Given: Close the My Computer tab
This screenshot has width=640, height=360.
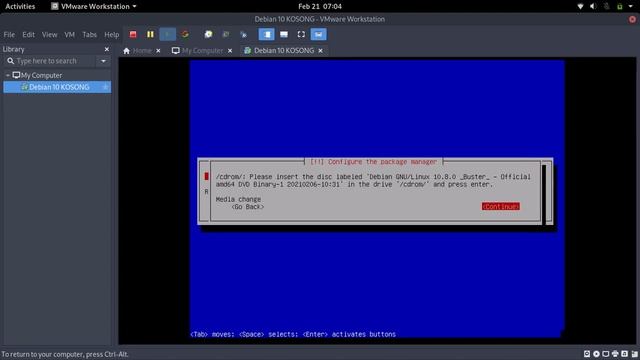Looking at the screenshot, I should pos(230,51).
